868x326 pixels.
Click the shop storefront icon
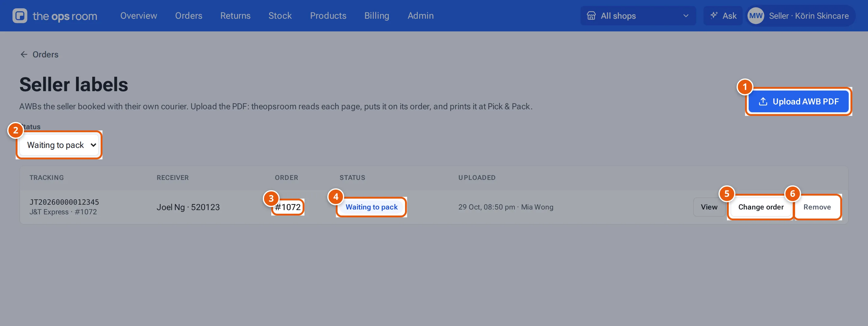tap(591, 15)
